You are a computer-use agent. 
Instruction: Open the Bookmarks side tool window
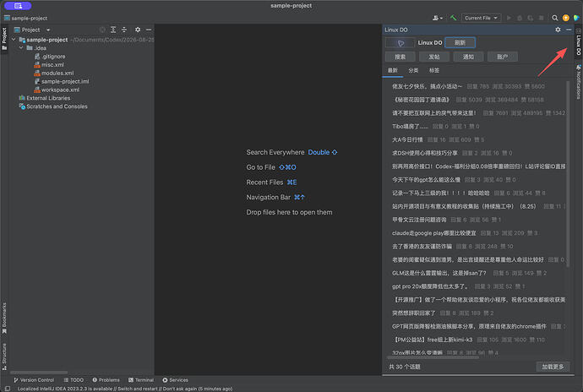coord(4,318)
